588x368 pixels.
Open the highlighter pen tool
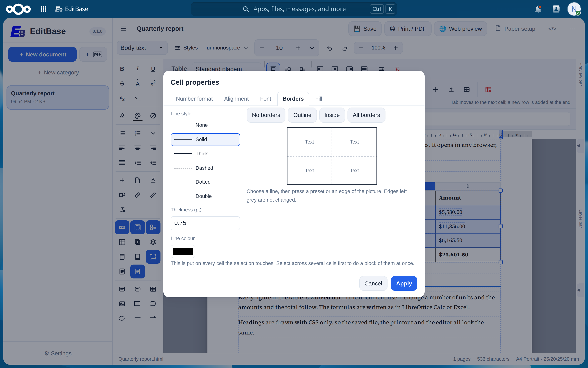[x=122, y=116]
